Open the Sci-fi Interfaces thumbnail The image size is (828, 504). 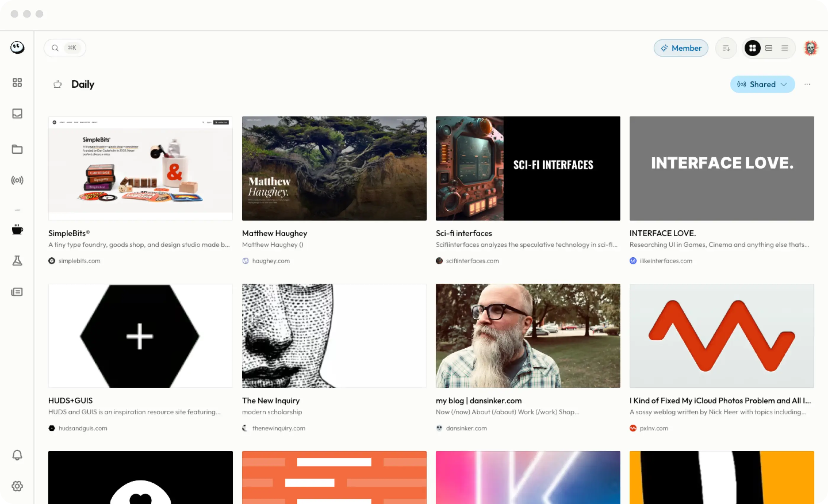[x=528, y=168]
